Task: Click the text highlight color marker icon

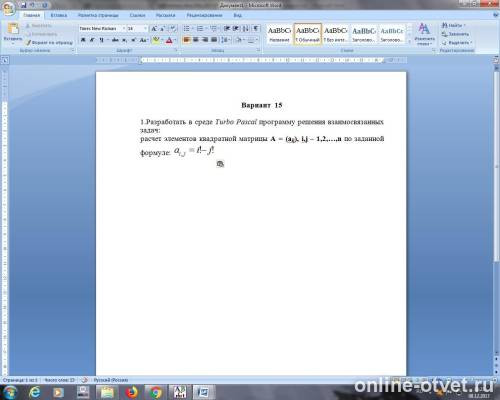Action: coord(156,40)
